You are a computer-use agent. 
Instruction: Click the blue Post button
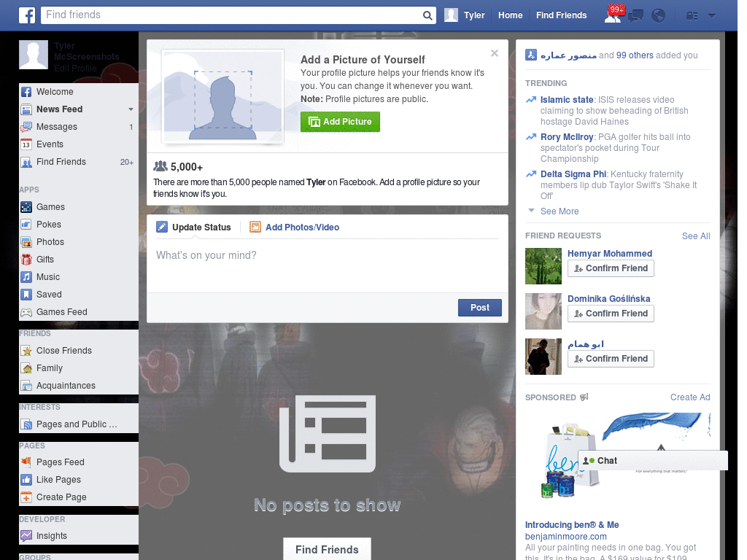(480, 308)
